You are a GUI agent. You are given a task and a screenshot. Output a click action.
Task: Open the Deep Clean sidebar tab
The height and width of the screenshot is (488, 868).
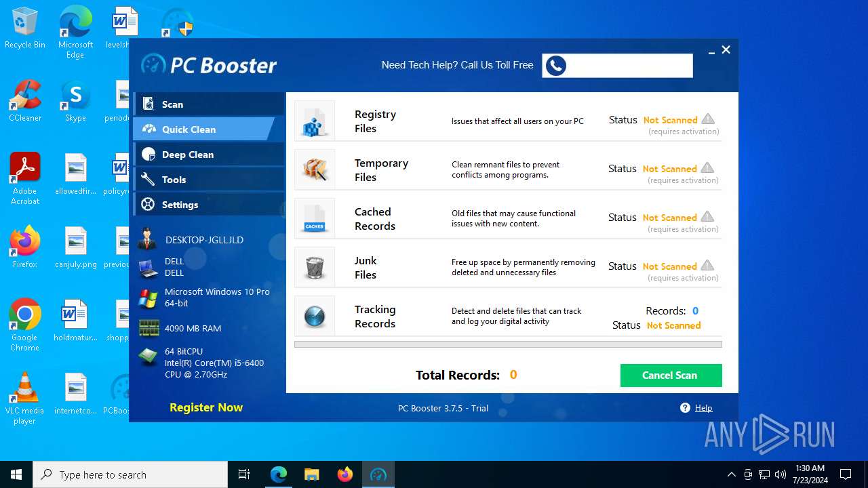[x=208, y=155]
